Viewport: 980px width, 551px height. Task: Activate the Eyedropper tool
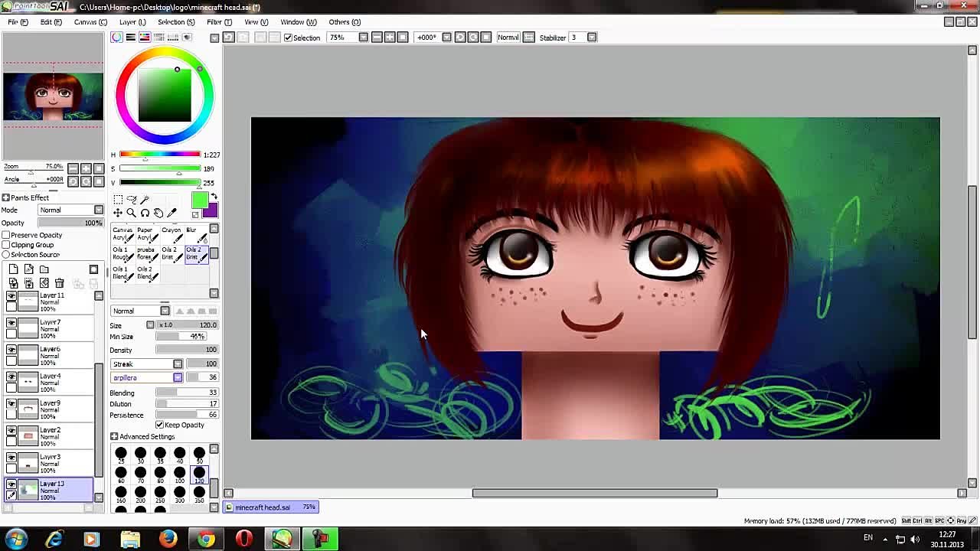pyautogui.click(x=171, y=213)
